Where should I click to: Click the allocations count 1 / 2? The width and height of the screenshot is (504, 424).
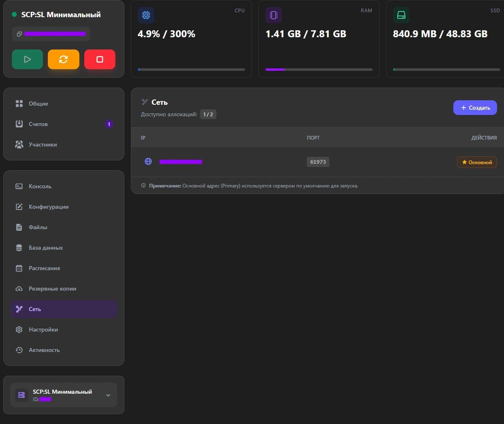tap(208, 114)
